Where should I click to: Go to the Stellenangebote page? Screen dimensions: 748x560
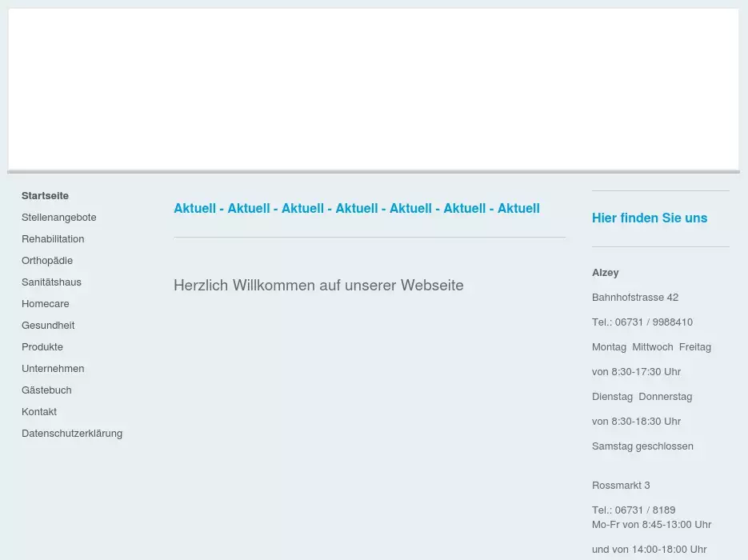[x=58, y=218]
